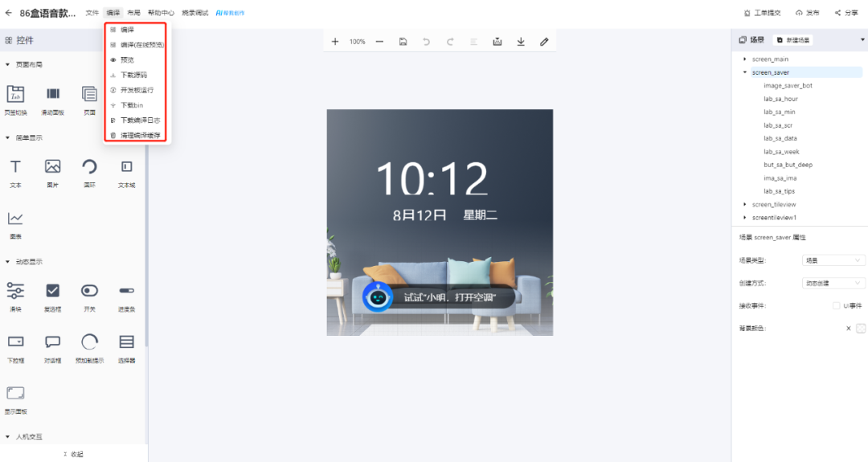Collapse the 动态显示 section
The image size is (868, 462).
pyautogui.click(x=8, y=262)
